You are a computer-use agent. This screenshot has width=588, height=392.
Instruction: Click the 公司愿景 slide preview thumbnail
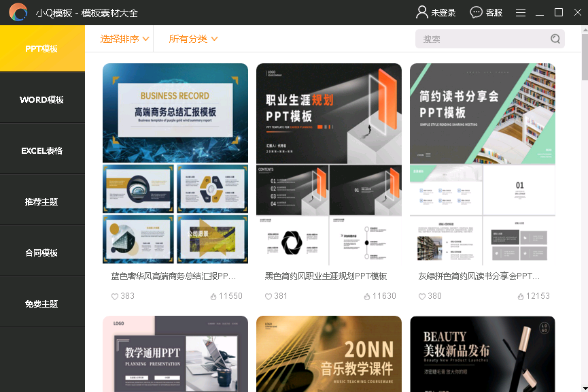point(212,239)
